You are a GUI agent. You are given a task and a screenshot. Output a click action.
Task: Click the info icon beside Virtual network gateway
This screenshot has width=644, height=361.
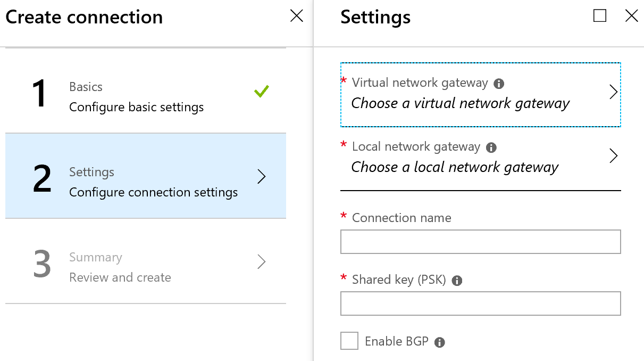[499, 84]
